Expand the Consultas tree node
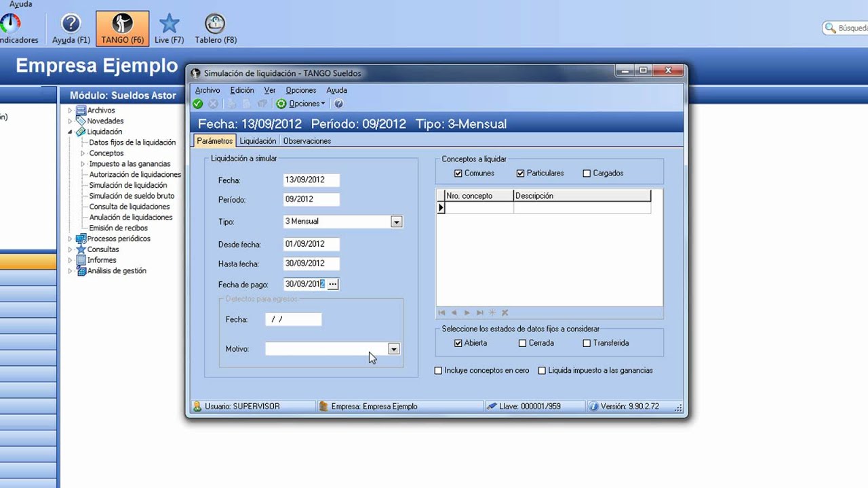This screenshot has width=868, height=488. pyautogui.click(x=70, y=249)
